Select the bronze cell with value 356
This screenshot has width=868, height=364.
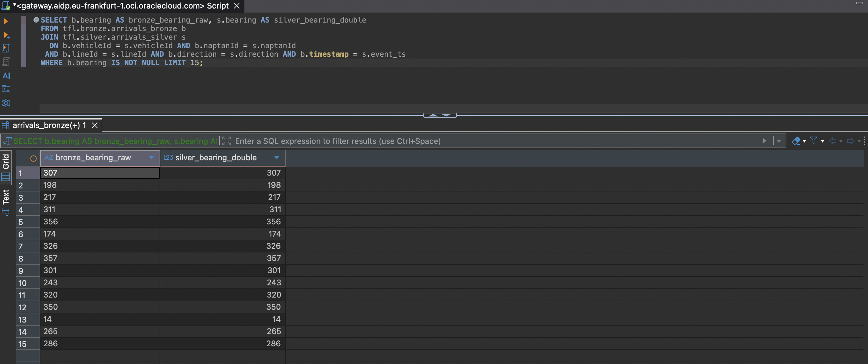100,222
